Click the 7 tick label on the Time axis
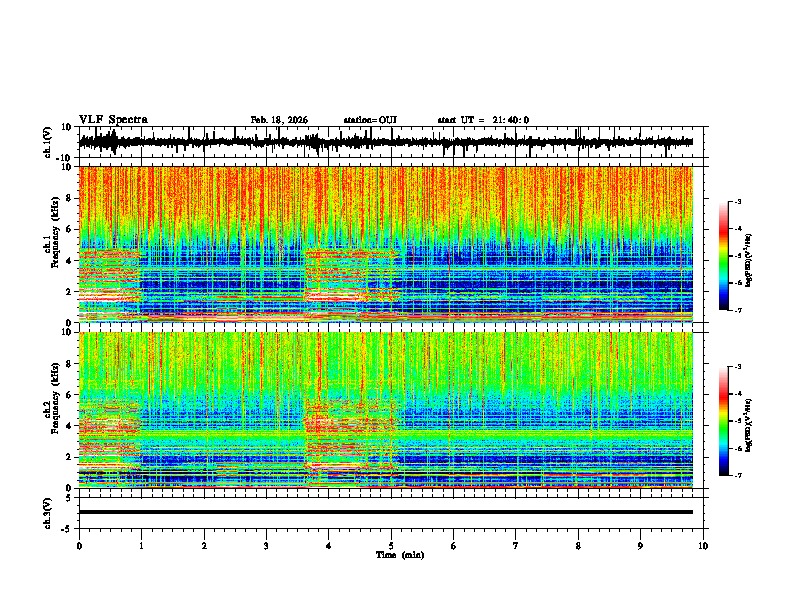The height and width of the screenshot is (612, 792). pos(516,546)
